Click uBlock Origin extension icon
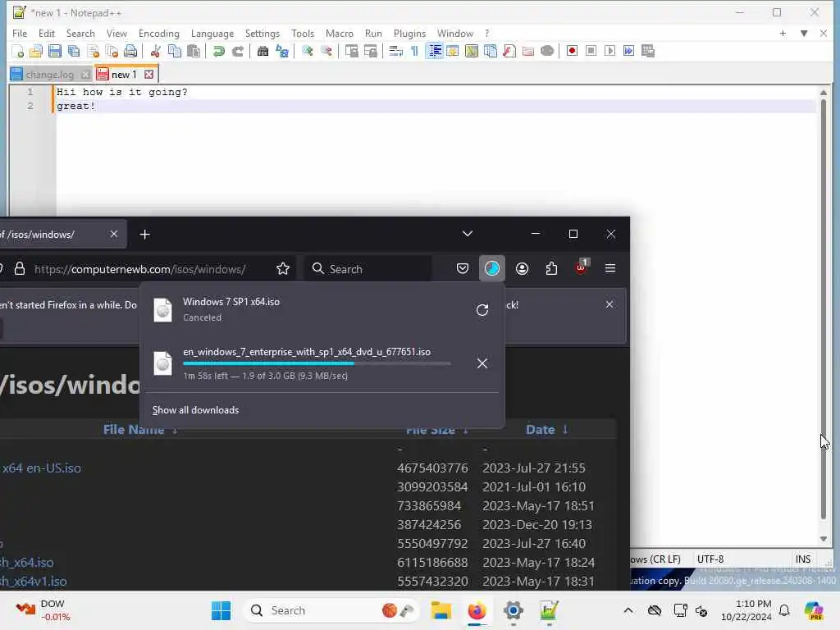The image size is (840, 630). [x=582, y=267]
